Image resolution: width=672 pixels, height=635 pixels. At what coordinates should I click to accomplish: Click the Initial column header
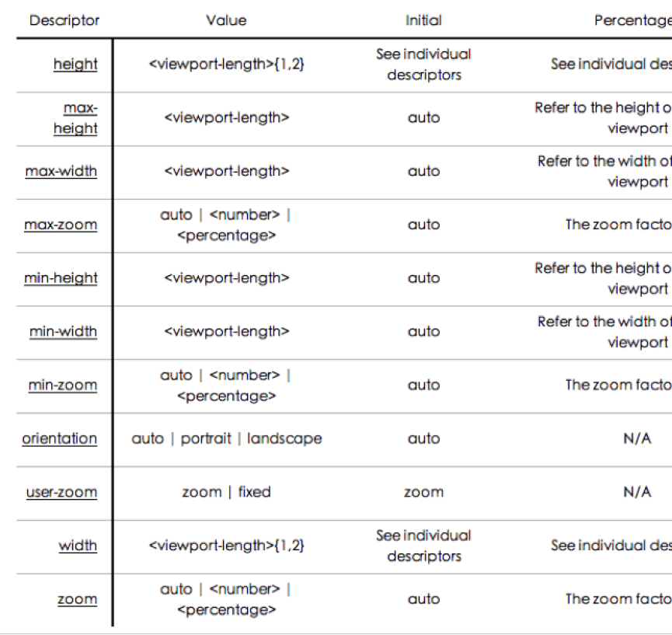[423, 20]
